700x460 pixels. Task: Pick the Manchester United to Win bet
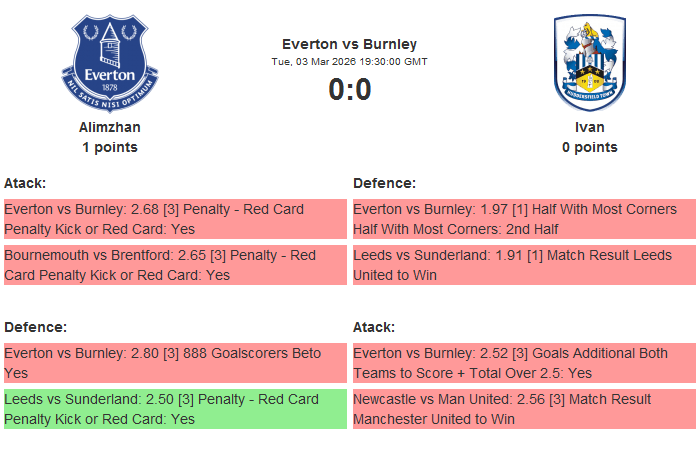pyautogui.click(x=524, y=409)
